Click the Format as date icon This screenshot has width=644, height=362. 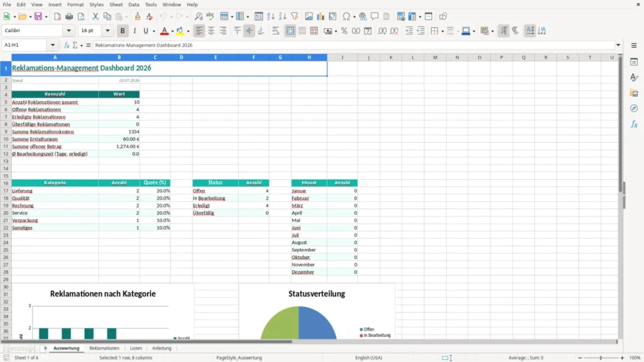tap(368, 31)
